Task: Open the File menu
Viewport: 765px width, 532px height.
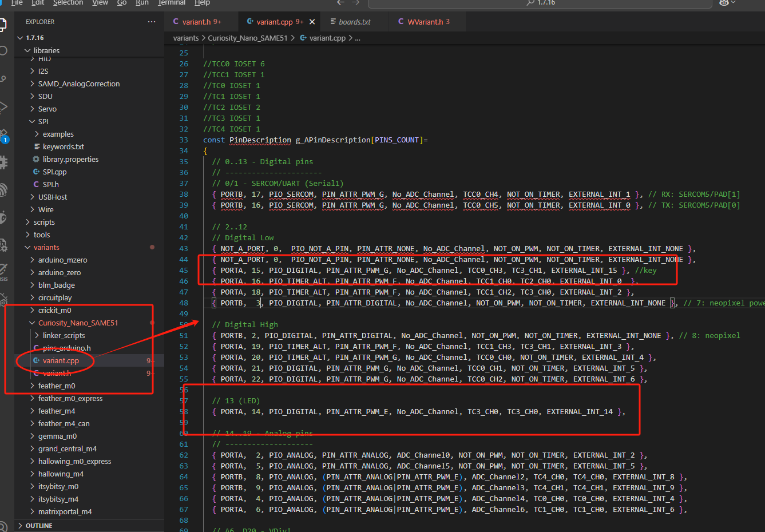Action: (x=17, y=3)
